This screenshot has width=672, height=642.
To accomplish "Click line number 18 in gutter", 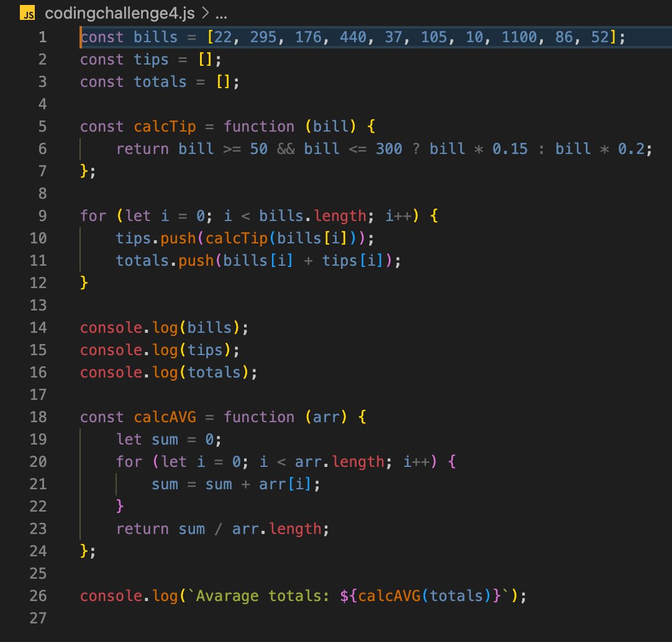I will coord(38,417).
